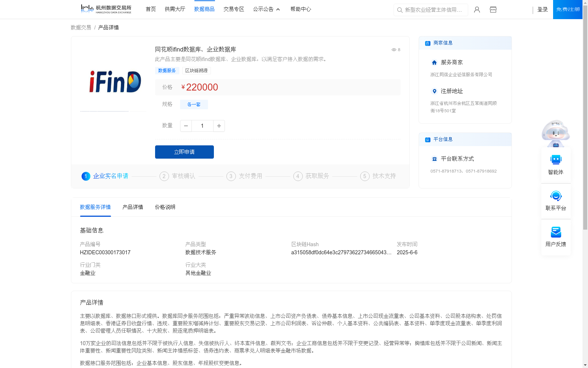Click the search magnifier icon
Image resolution: width=588 pixels, height=368 pixels.
pos(399,10)
